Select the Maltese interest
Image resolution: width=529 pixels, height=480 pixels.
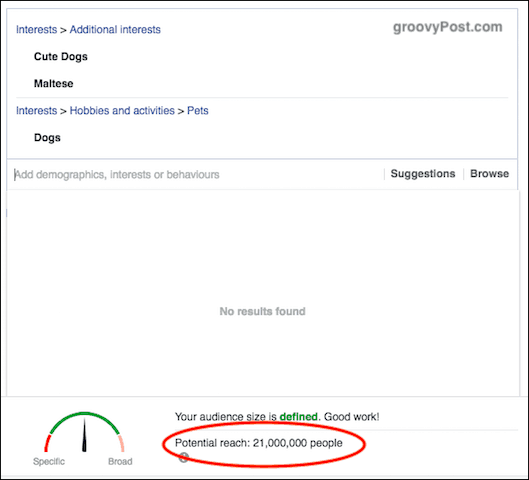54,83
